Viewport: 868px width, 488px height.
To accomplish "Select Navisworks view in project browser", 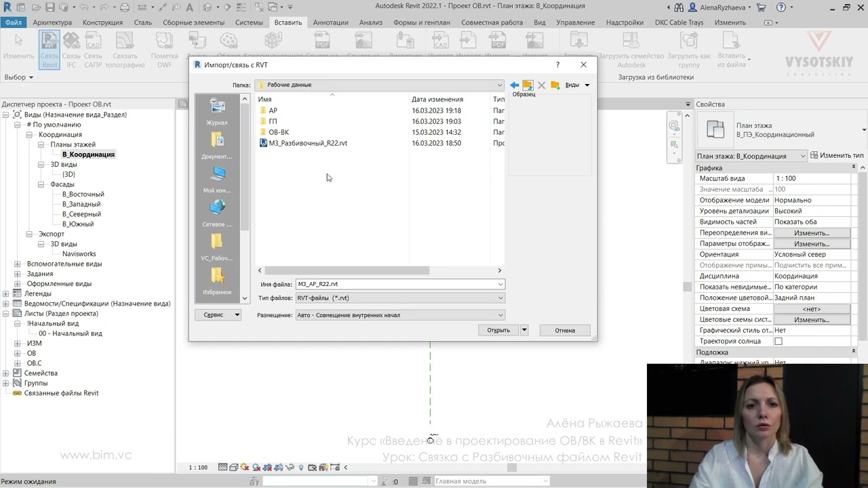I will click(x=79, y=254).
